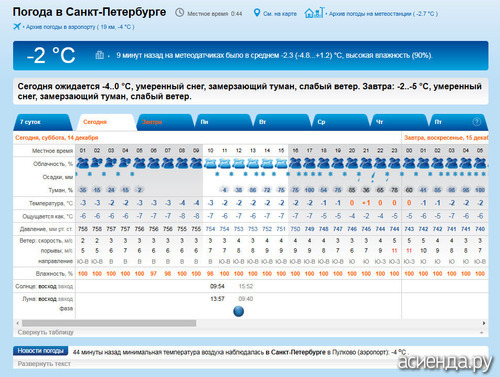Collapse table with Свернуть таблицу
This screenshot has width=500, height=377.
point(46,332)
